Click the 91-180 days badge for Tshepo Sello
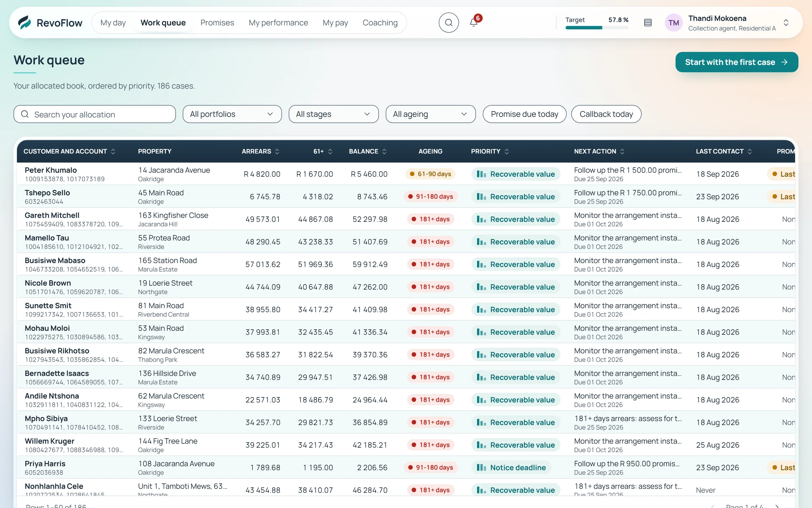 430,197
